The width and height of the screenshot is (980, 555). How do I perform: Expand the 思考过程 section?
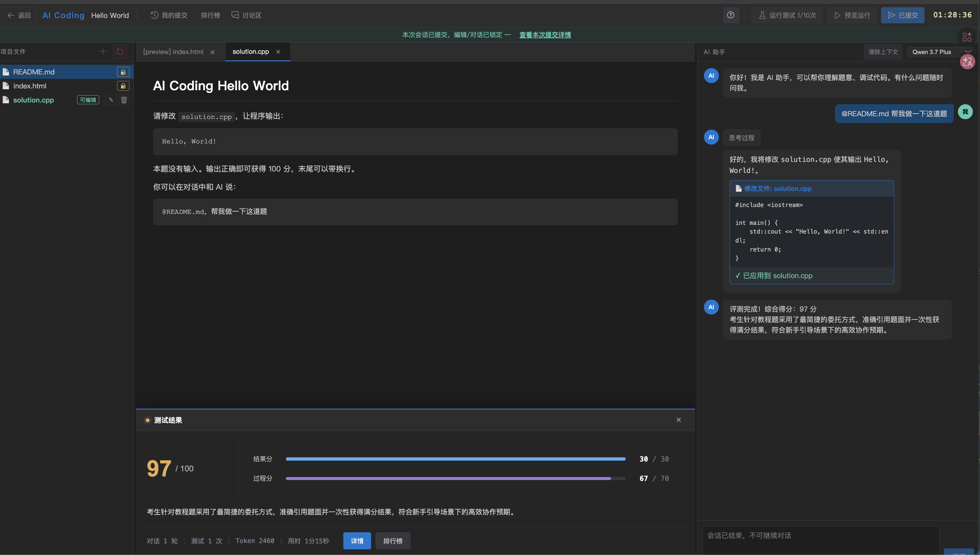point(741,138)
